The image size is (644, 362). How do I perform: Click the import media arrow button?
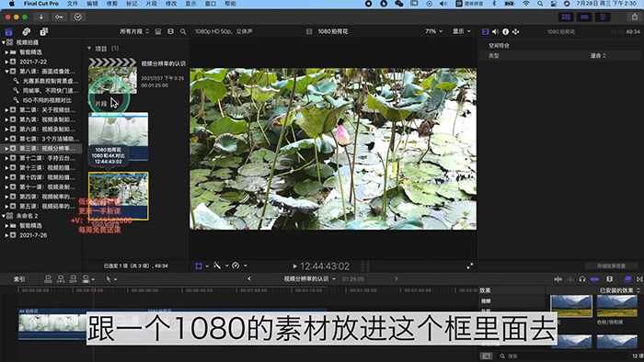pos(40,17)
